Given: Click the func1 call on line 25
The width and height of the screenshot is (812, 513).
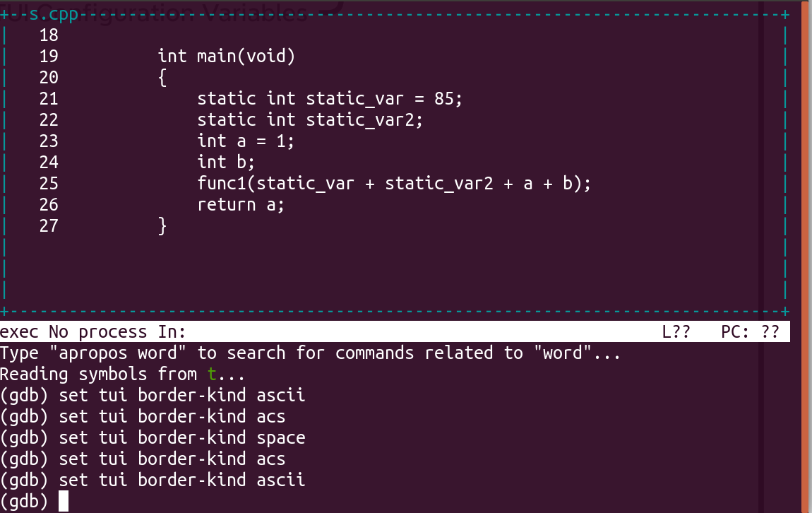Looking at the screenshot, I should [393, 184].
